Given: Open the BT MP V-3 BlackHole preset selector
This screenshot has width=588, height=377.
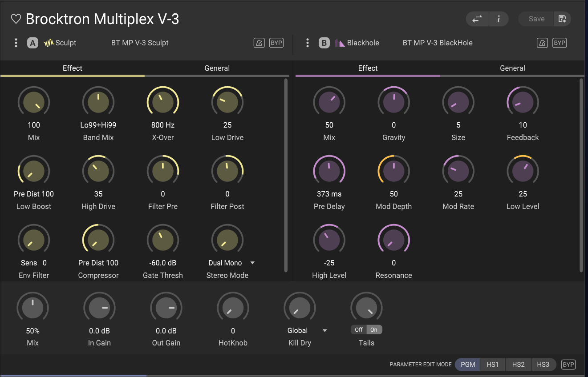Looking at the screenshot, I should click(438, 43).
